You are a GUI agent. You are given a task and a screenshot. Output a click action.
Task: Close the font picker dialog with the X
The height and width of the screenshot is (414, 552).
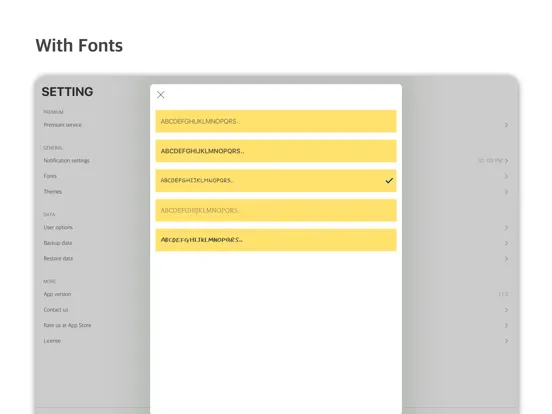pyautogui.click(x=161, y=95)
